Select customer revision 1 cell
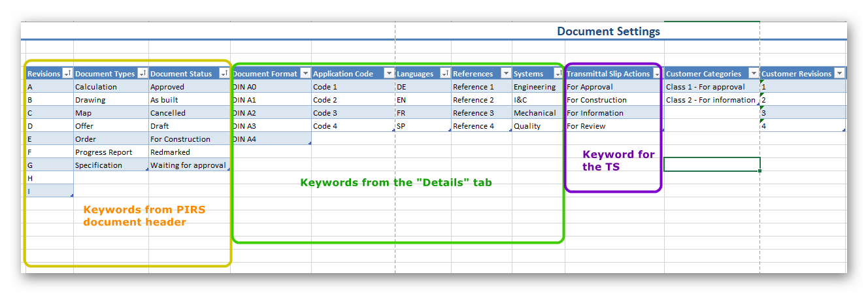Image resolution: width=868 pixels, height=294 pixels. coord(803,87)
